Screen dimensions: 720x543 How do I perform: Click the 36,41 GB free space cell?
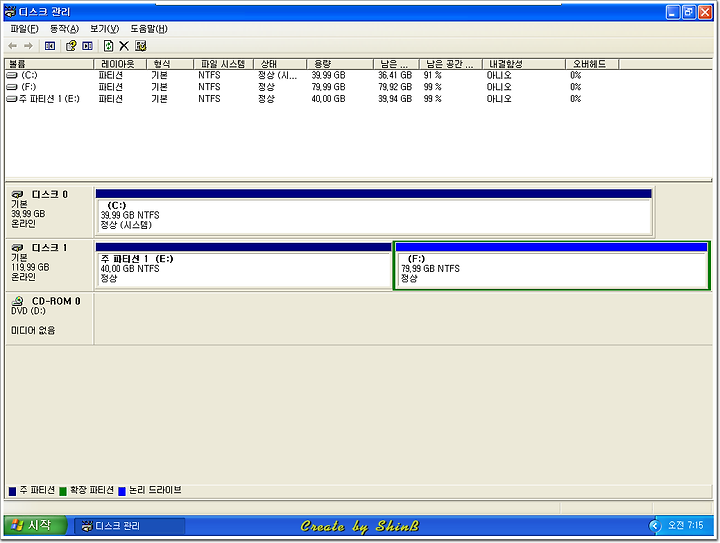[395, 75]
